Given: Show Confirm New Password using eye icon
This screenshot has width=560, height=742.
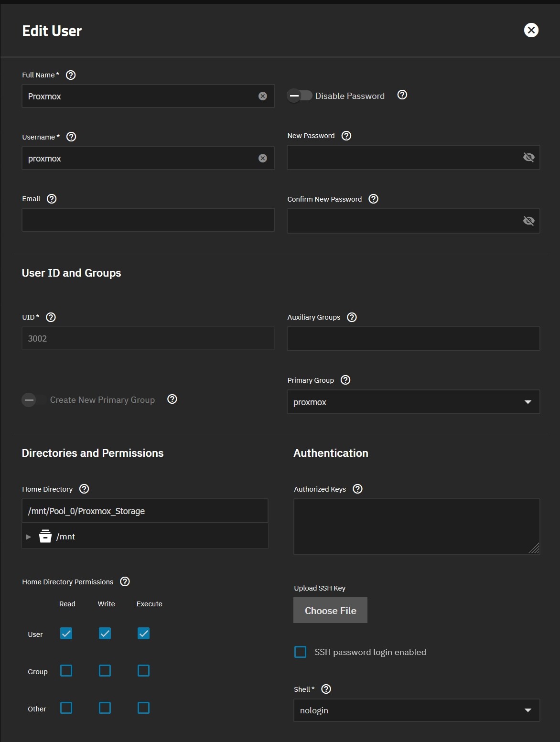Looking at the screenshot, I should coord(528,221).
